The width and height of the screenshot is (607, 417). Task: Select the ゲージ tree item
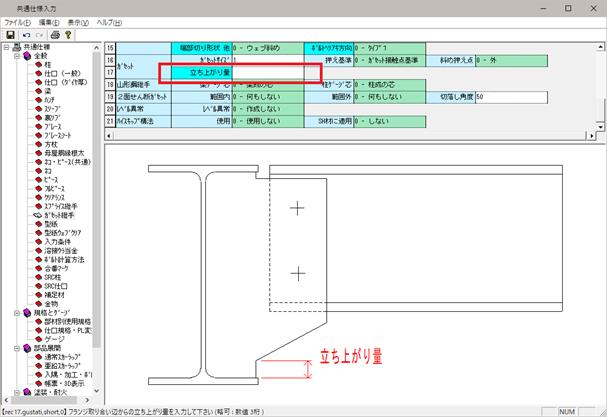pos(55,339)
